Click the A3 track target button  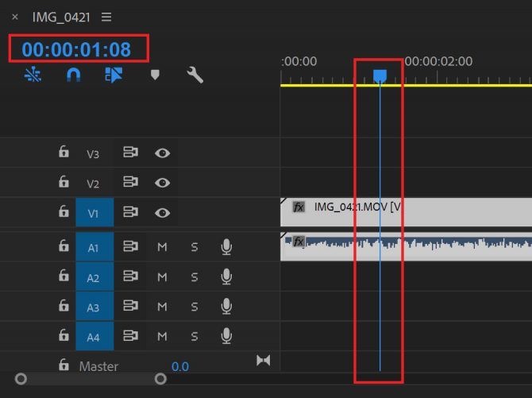94,307
